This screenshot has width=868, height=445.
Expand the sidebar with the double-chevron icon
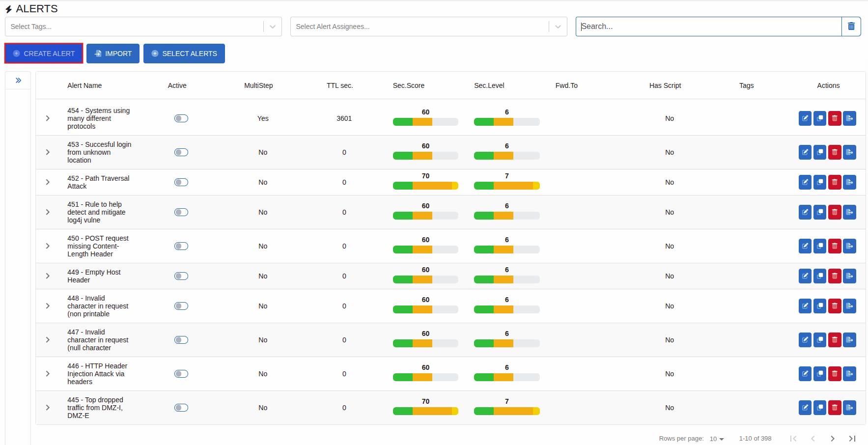(x=18, y=81)
